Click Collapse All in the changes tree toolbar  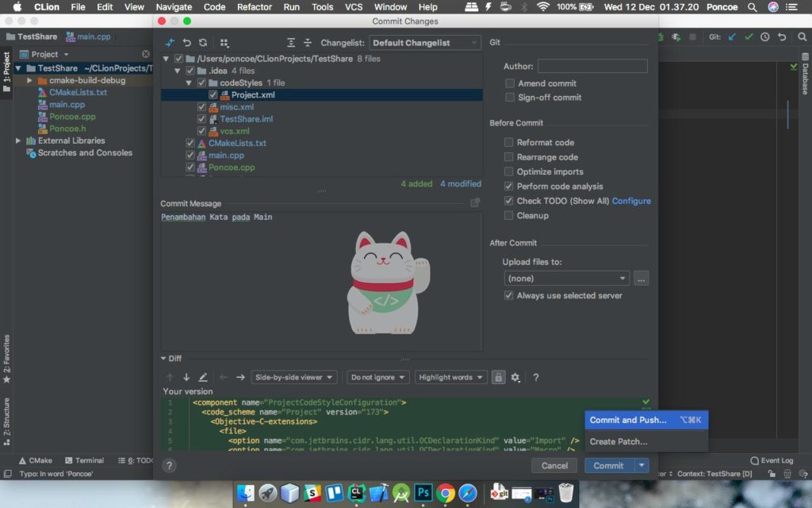(308, 43)
